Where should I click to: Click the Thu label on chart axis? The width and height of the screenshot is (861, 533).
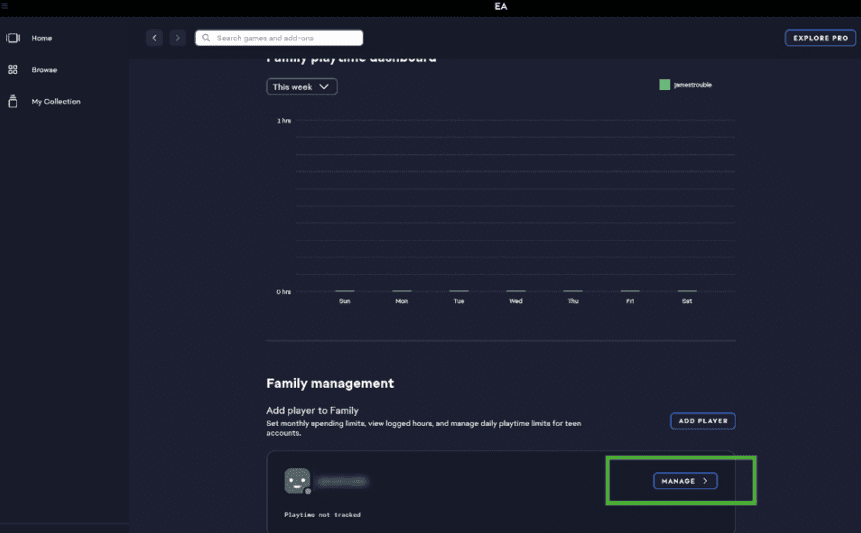573,301
